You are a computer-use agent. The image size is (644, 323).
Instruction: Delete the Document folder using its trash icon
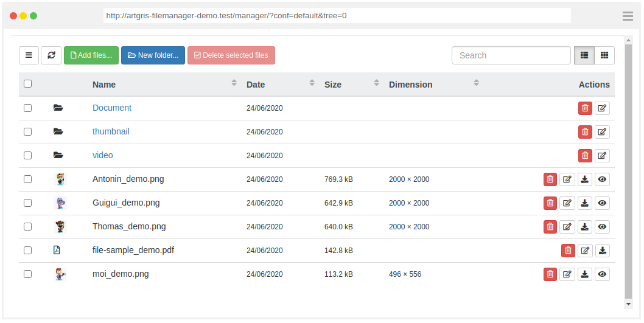pyautogui.click(x=585, y=108)
